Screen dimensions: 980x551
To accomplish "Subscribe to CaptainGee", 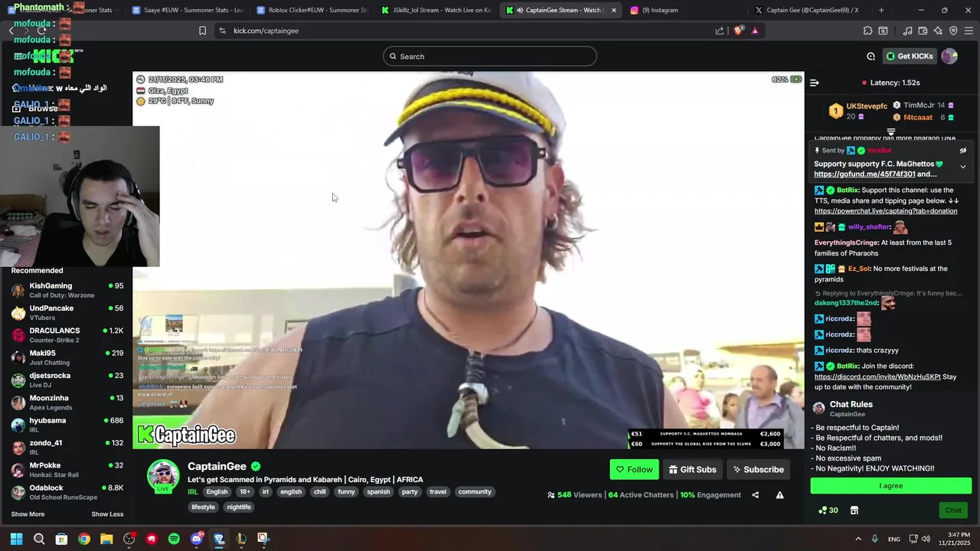I will click(758, 470).
